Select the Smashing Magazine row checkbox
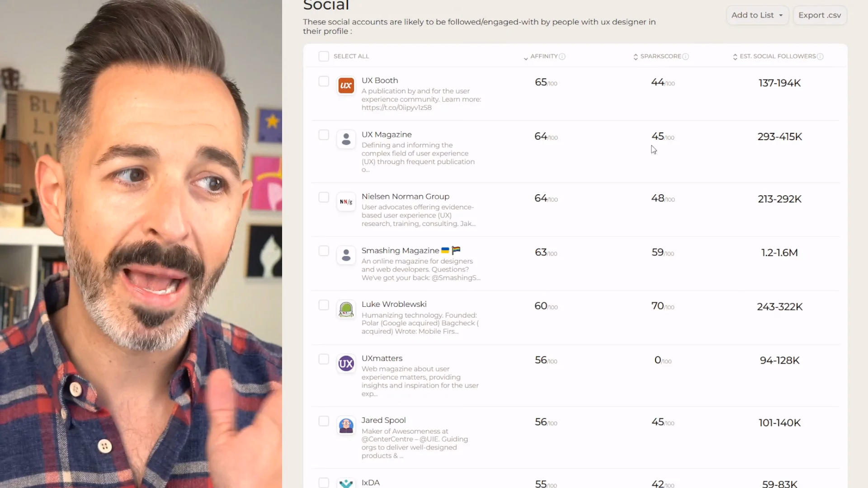 coord(324,251)
